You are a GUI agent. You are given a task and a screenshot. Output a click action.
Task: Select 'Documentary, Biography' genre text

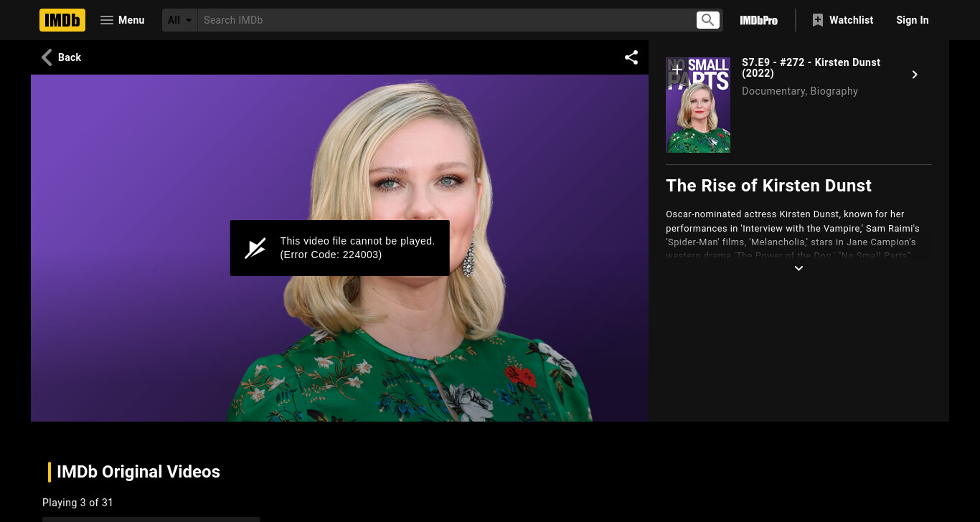click(800, 91)
